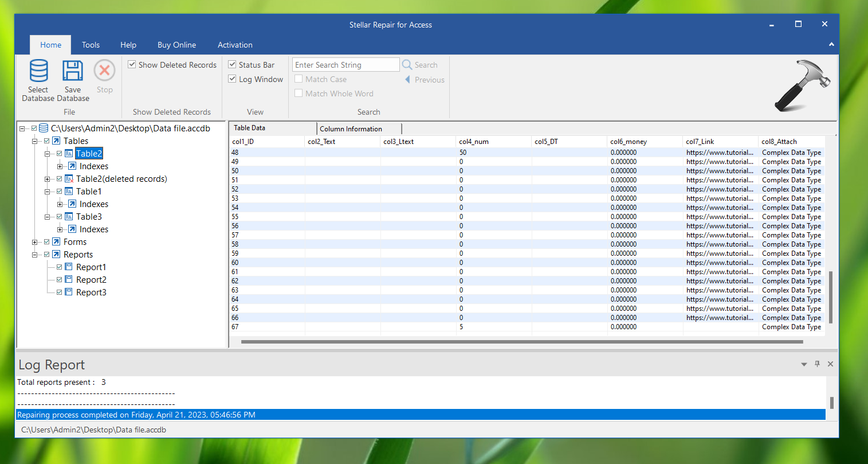
Task: Select the Report1 icon in tree
Action: click(69, 267)
